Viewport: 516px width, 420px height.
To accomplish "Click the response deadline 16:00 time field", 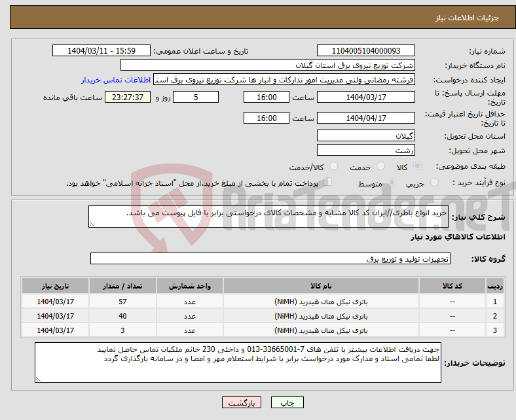I will pyautogui.click(x=267, y=97).
